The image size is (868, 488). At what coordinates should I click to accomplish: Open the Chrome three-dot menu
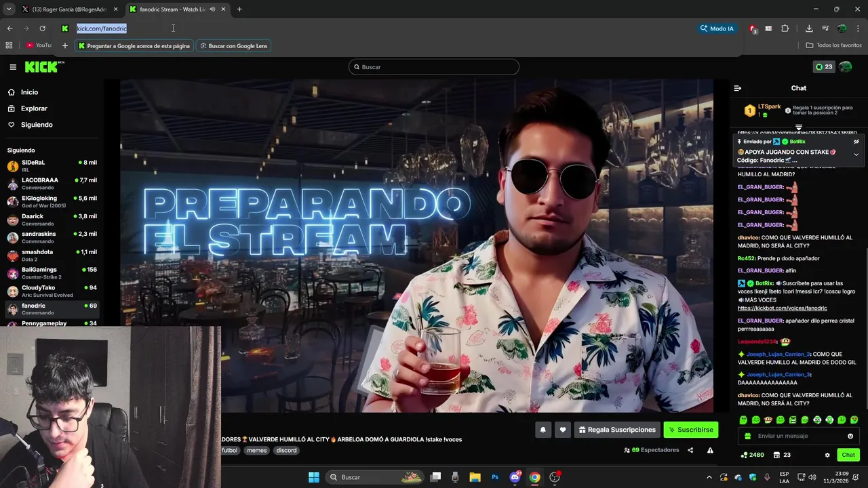[859, 28]
